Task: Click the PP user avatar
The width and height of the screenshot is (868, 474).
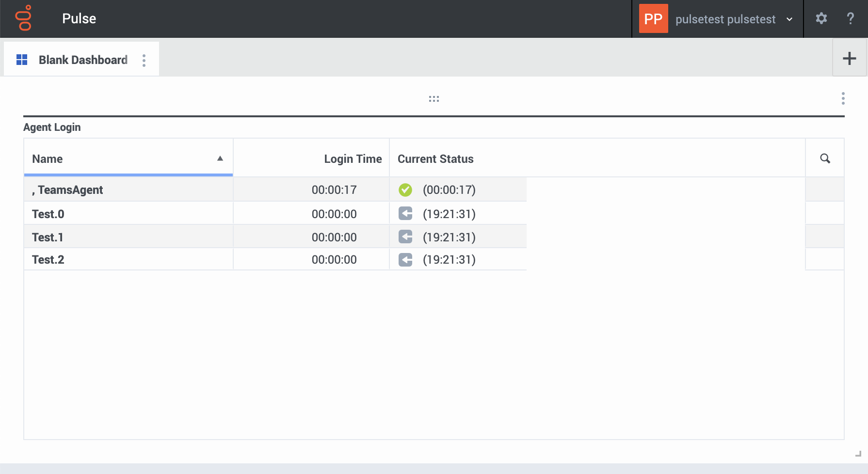Action: click(x=653, y=18)
